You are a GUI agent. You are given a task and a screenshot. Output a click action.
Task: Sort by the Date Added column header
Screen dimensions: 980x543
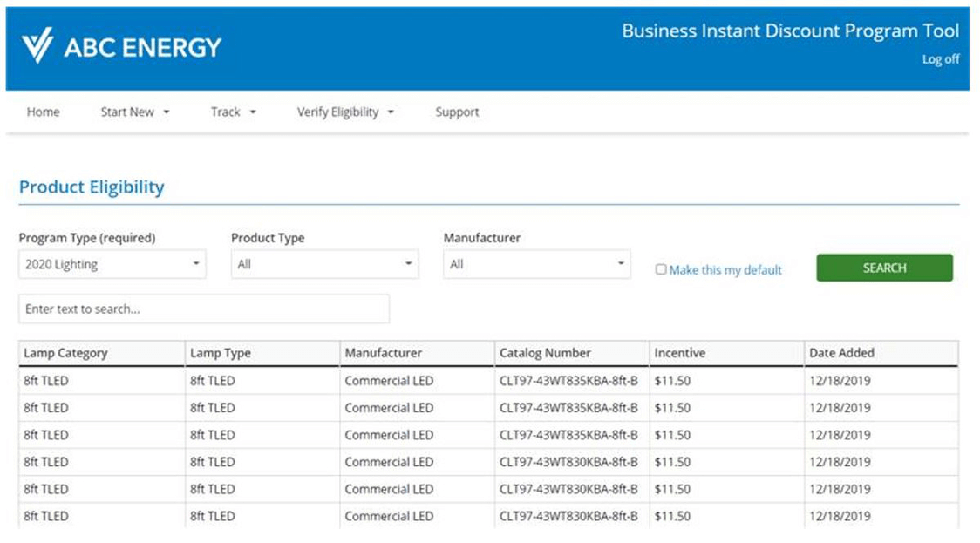841,353
